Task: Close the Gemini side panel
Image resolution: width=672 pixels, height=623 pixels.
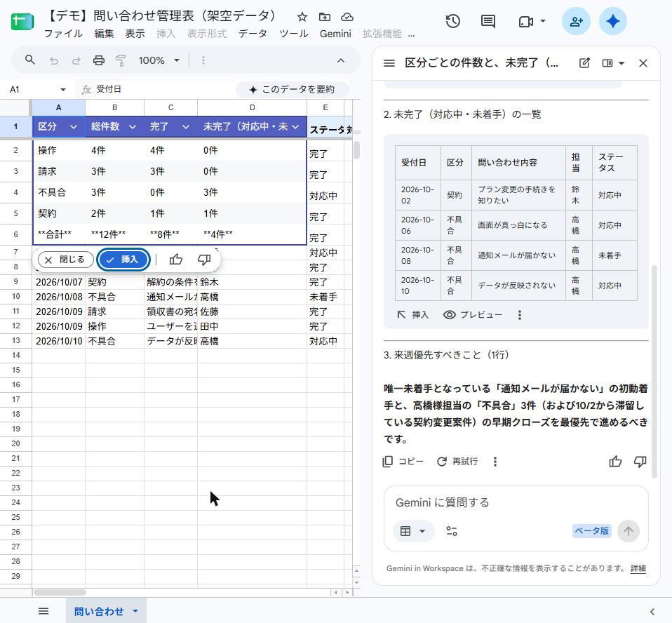Action: click(643, 63)
